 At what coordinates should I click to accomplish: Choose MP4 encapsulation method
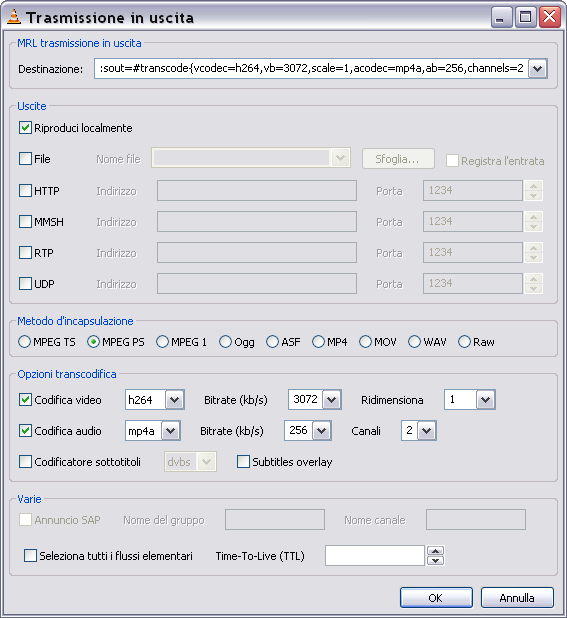[x=318, y=342]
